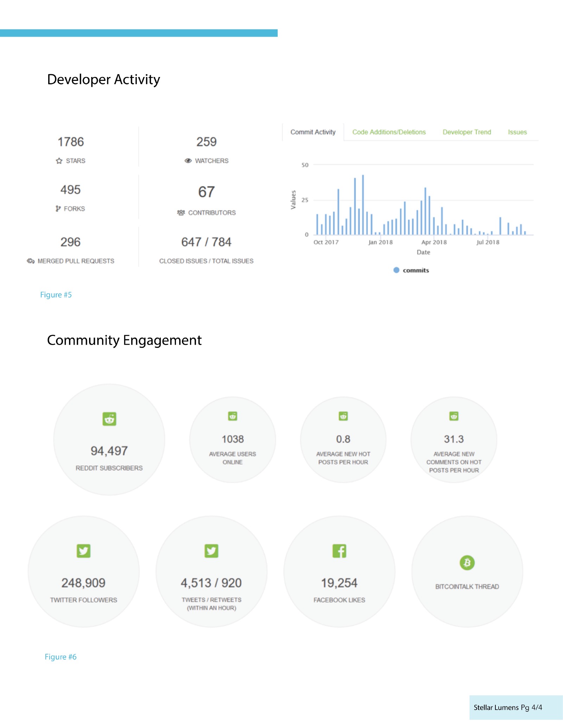Switch to the Commit Activity tab

point(313,132)
